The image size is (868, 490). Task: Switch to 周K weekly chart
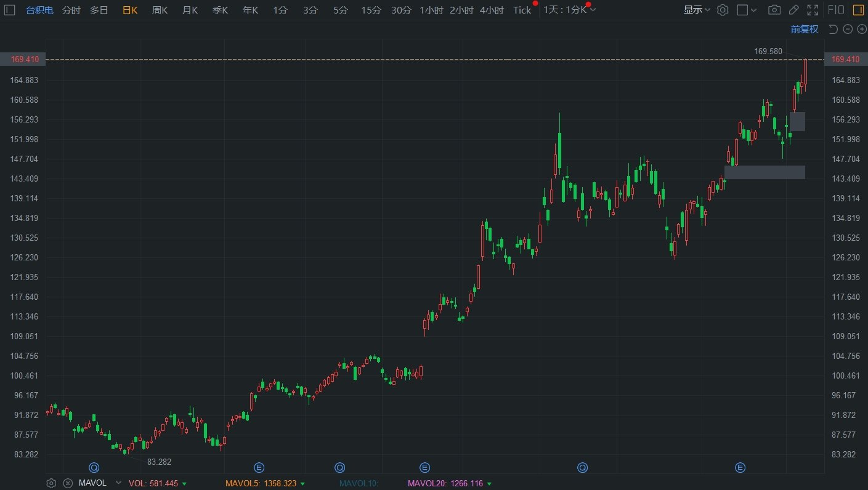click(x=160, y=10)
